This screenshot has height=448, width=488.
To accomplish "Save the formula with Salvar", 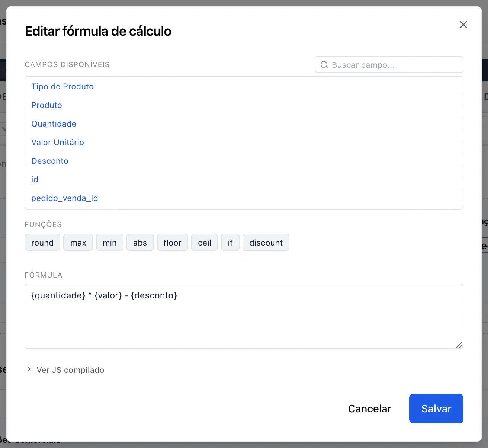I will point(436,409).
